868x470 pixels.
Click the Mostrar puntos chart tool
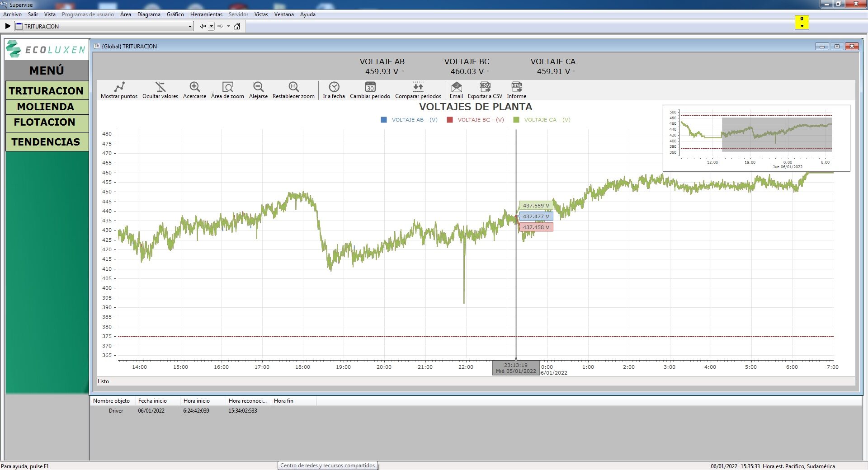(x=119, y=90)
